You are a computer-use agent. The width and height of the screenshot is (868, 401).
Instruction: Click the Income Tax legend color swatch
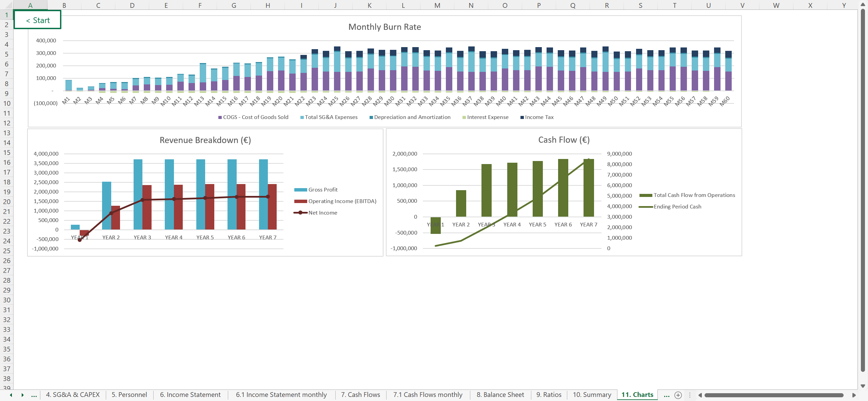[x=522, y=117]
